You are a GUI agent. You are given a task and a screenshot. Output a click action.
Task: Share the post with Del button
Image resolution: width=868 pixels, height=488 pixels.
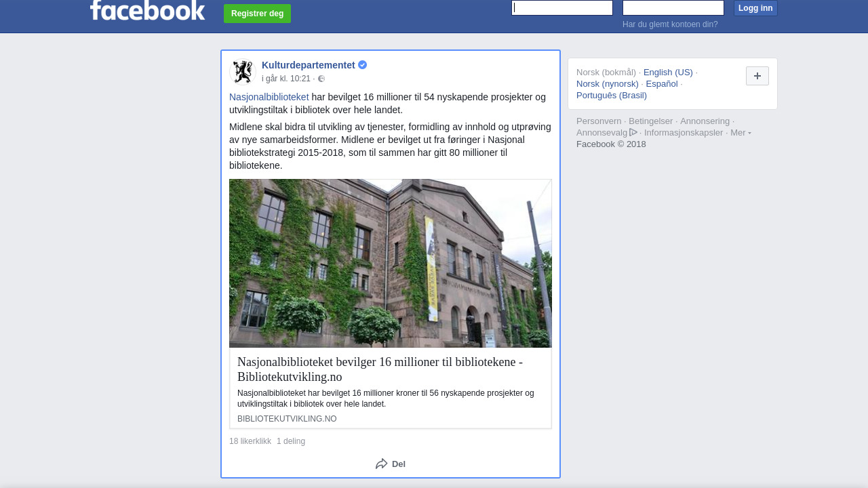click(x=391, y=464)
